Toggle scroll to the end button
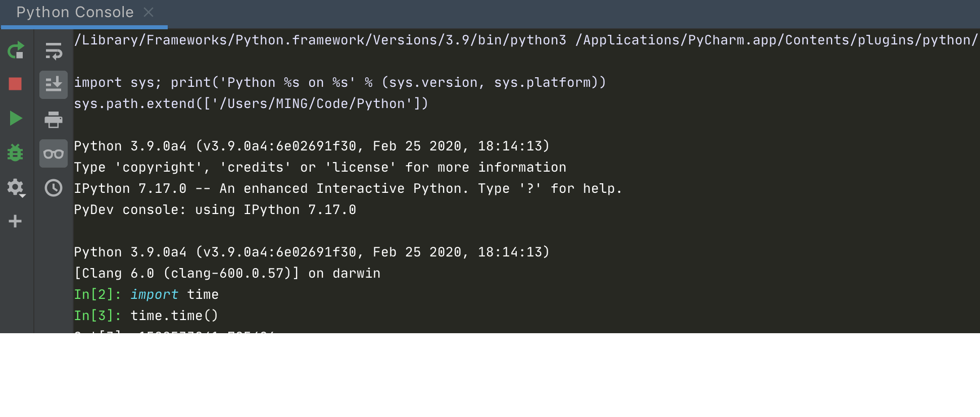The image size is (980, 417). [54, 84]
